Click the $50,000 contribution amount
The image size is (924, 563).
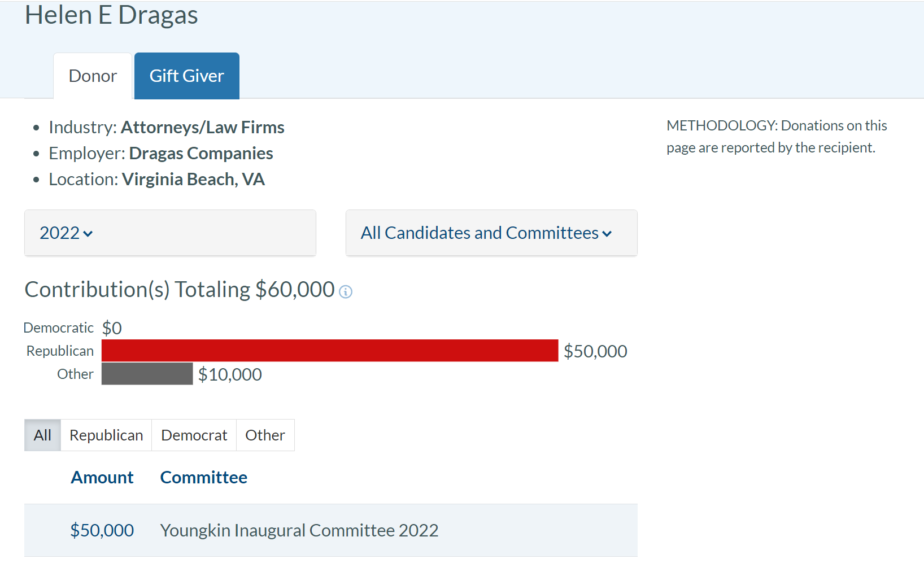click(102, 530)
